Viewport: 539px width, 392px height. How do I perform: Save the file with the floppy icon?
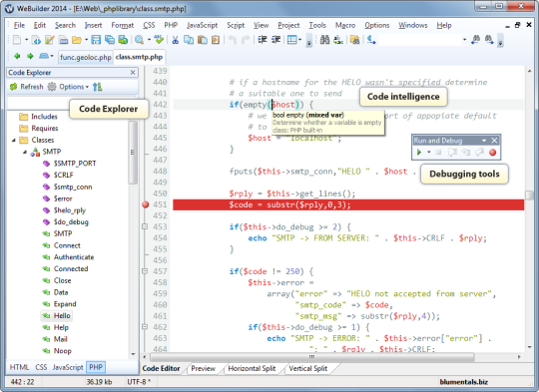96,40
